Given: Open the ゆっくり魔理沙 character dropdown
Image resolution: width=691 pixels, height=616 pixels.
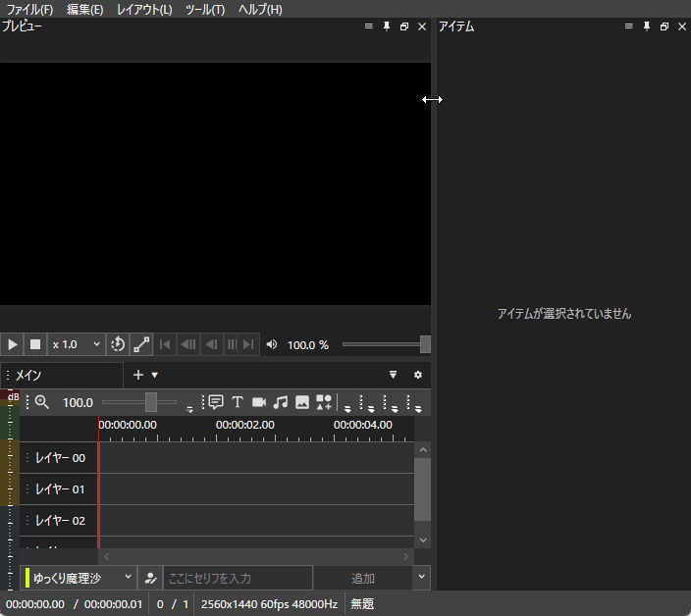Looking at the screenshot, I should tap(78, 578).
